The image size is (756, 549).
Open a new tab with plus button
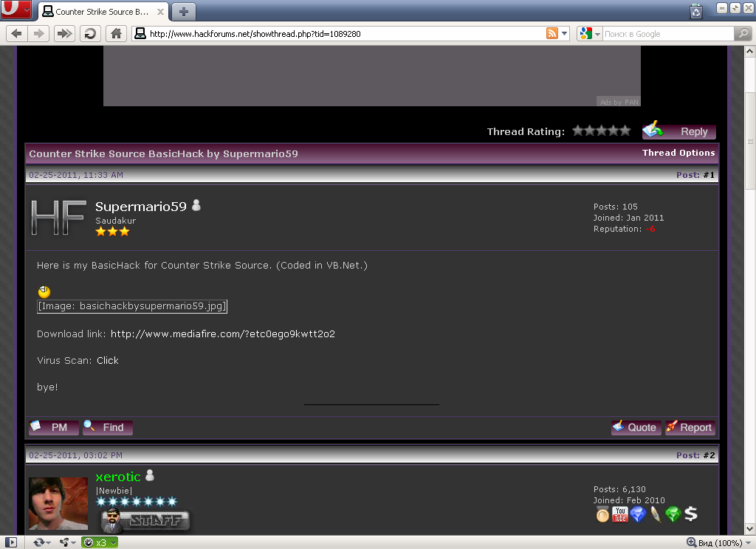point(184,12)
